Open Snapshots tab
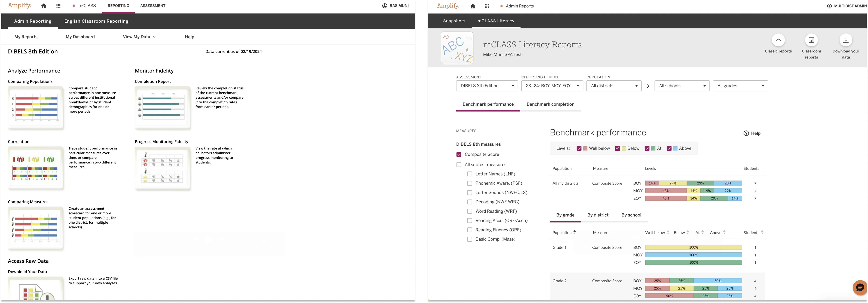 [454, 21]
